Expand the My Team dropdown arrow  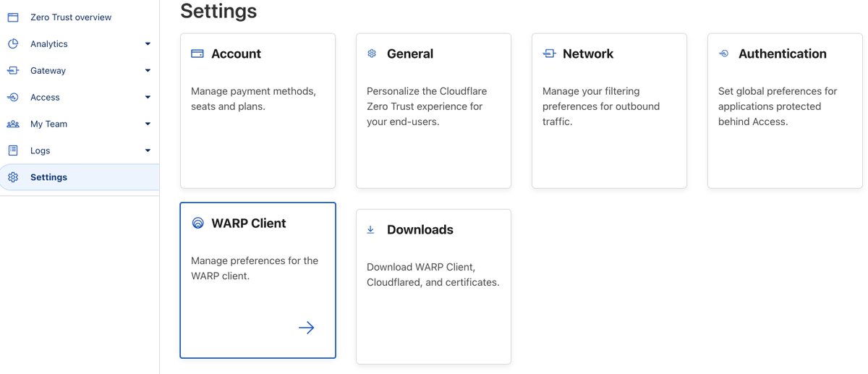pos(148,124)
